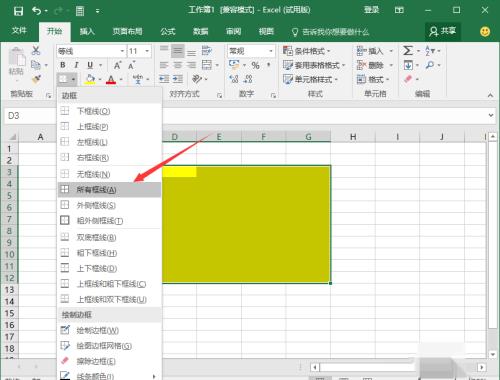Image resolution: width=500 pixels, height=380 pixels.
Task: Click the Merge and Center icon
Action: 207,65
